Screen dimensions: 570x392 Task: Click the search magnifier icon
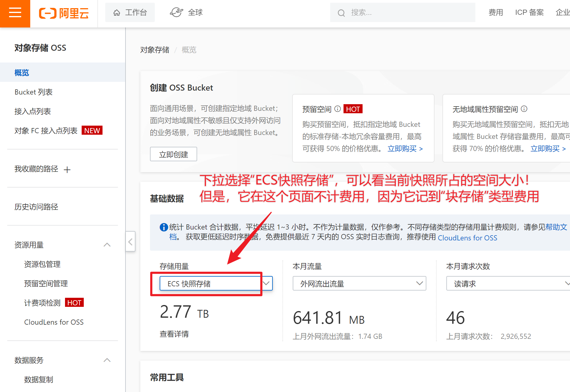point(341,13)
